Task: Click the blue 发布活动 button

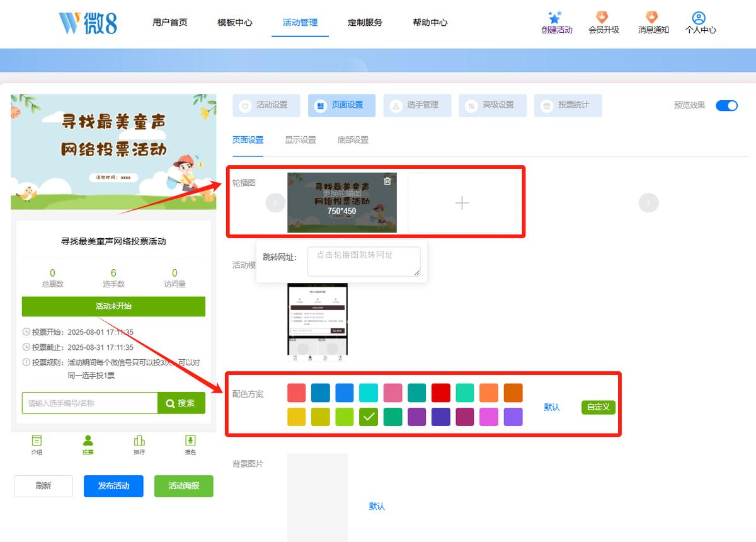Action: (x=113, y=486)
